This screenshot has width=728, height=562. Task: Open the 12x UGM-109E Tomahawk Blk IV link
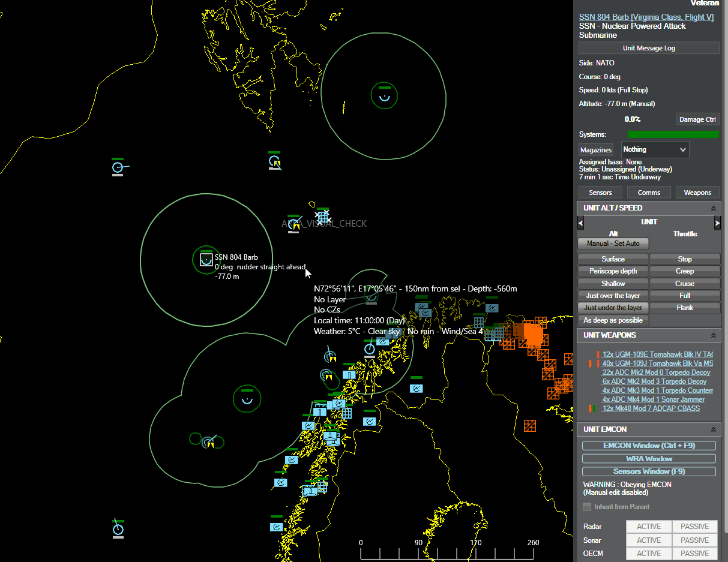658,354
